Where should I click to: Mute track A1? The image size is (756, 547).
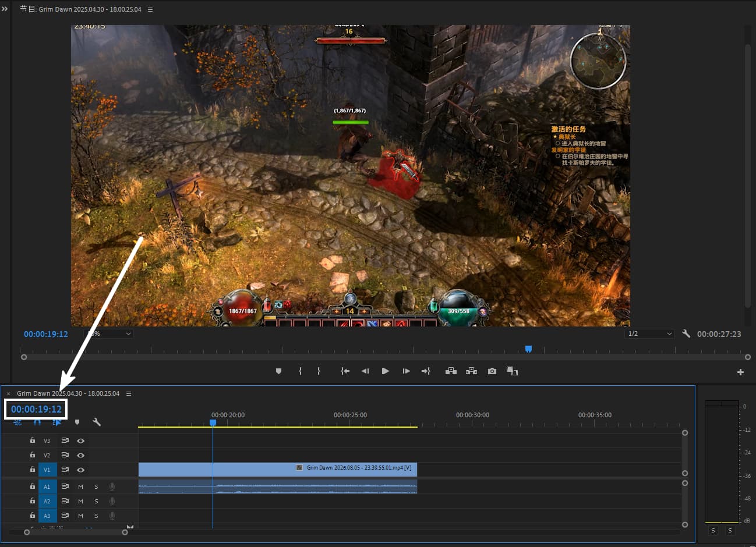[80, 486]
